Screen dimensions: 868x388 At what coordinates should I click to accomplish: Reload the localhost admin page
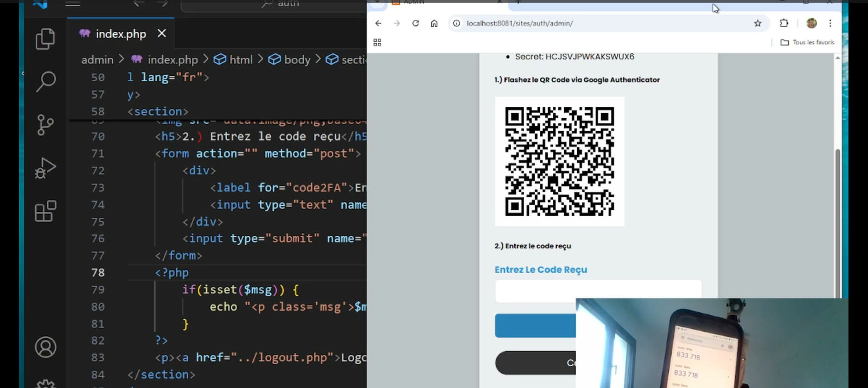pyautogui.click(x=416, y=23)
